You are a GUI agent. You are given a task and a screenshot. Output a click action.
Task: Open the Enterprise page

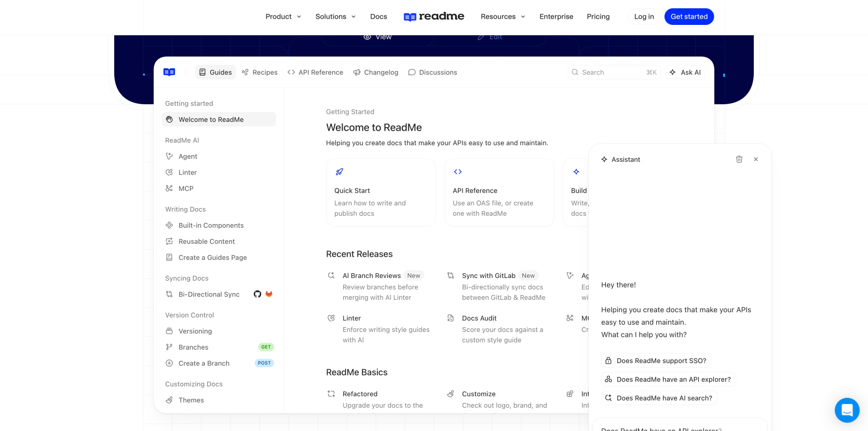click(557, 17)
